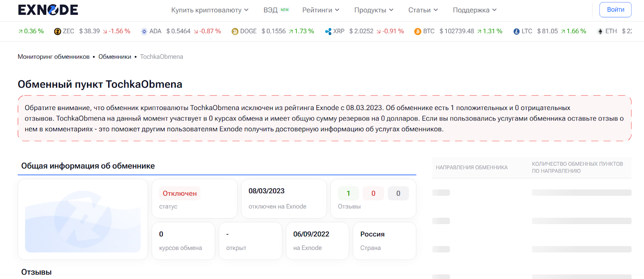Screen dimensions: 644x279
Task: Click the green positive reviews count 1
Action: click(348, 194)
